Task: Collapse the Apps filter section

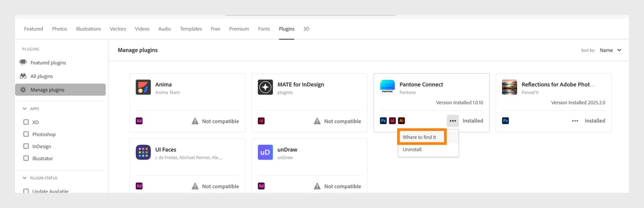Action: tap(24, 109)
